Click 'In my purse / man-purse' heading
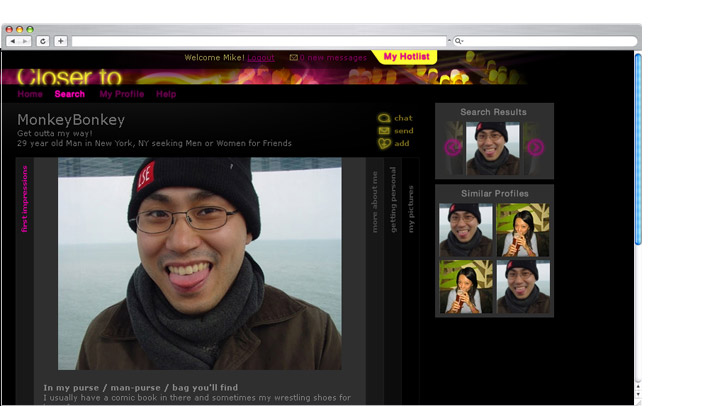This screenshot has height=420, width=715. click(140, 388)
